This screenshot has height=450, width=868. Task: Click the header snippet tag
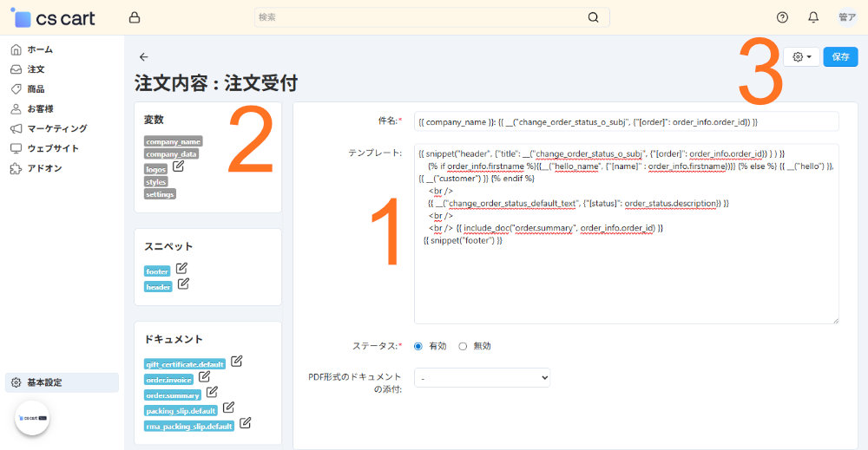tap(158, 287)
